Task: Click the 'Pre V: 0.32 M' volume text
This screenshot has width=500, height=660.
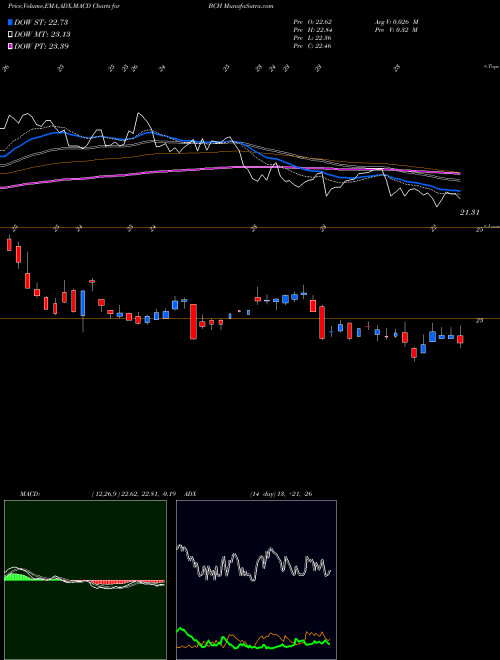Action: (396, 30)
